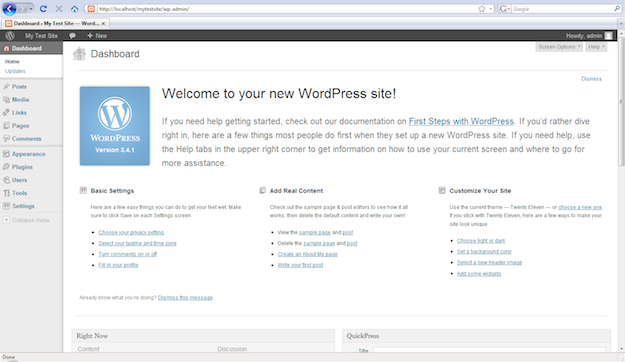Image resolution: width=625 pixels, height=362 pixels.
Task: Click the WordPress logo in admin bar
Action: tap(10, 36)
